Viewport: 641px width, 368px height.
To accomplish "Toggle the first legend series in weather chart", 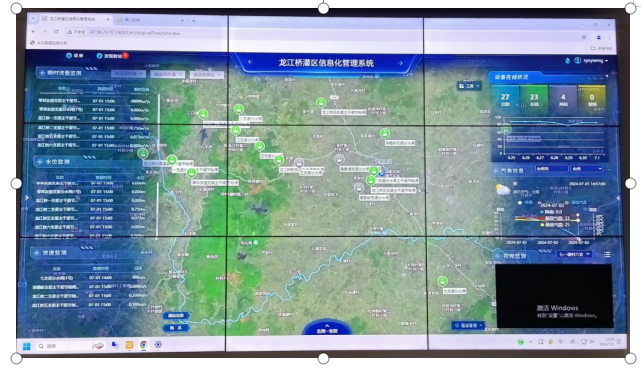I will click(x=526, y=202).
